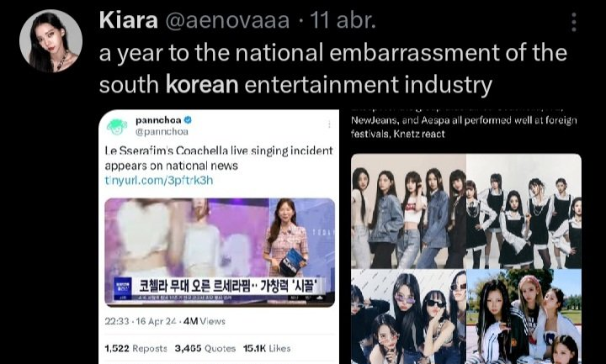The image size is (606, 364).
Task: Open the tinyurl.com/3pftrk3h link
Action: tap(159, 180)
